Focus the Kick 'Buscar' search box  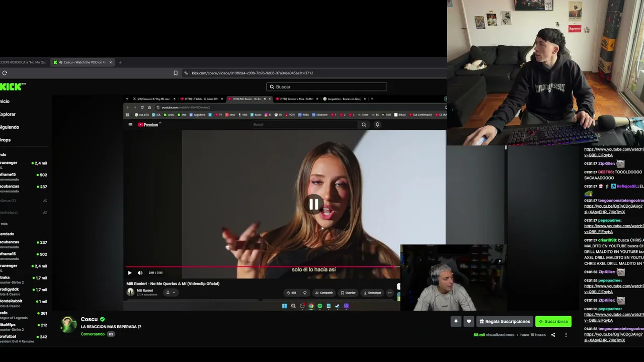[327, 86]
